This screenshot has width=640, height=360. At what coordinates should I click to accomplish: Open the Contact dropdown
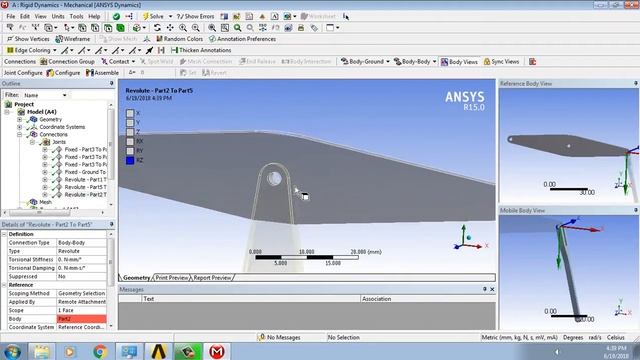133,62
